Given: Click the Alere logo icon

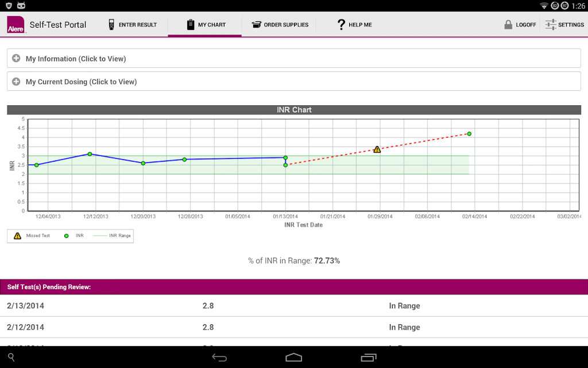Looking at the screenshot, I should point(16,25).
